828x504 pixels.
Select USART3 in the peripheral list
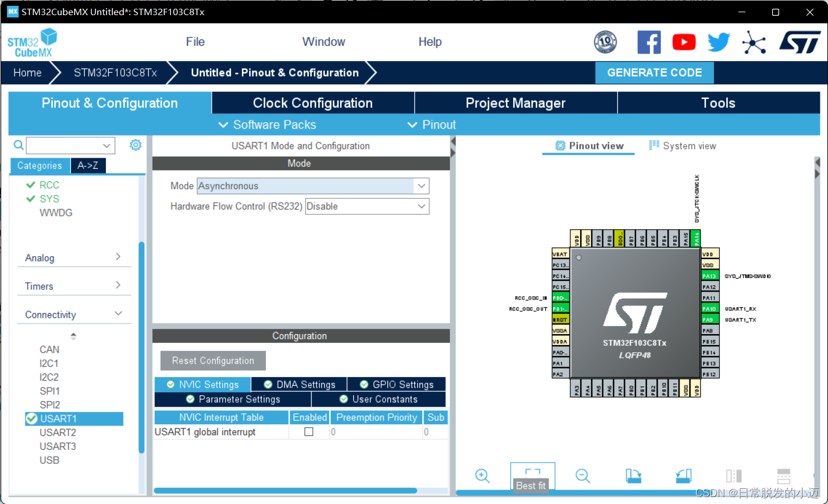58,446
